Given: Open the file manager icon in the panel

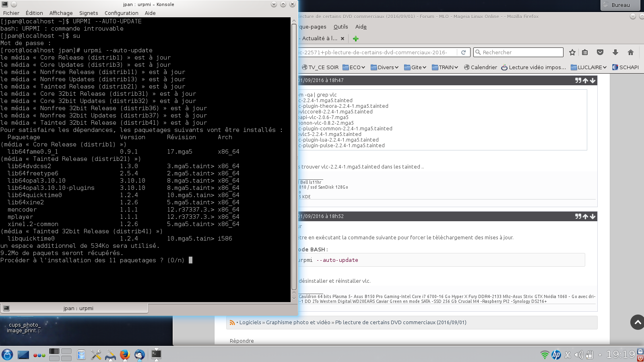Looking at the screenshot, I should click(x=81, y=354).
